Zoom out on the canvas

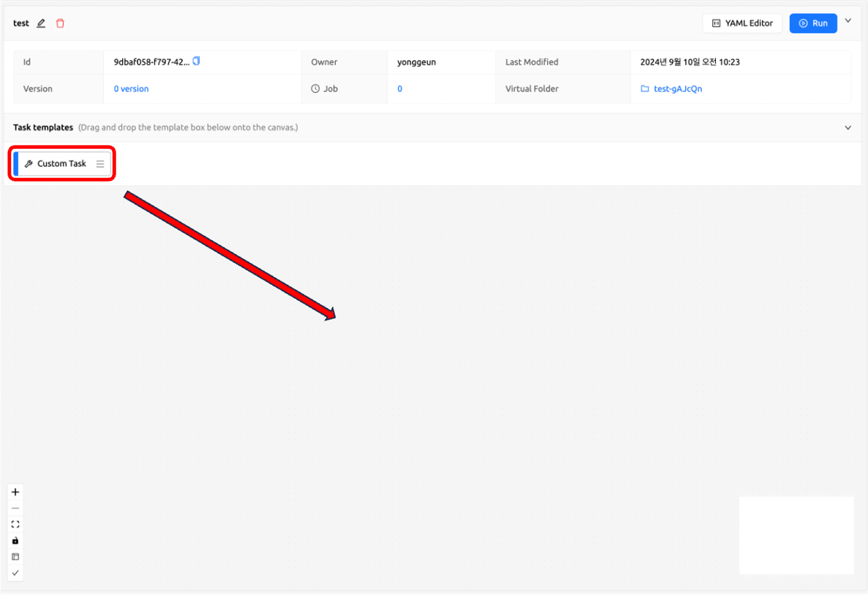click(x=15, y=508)
